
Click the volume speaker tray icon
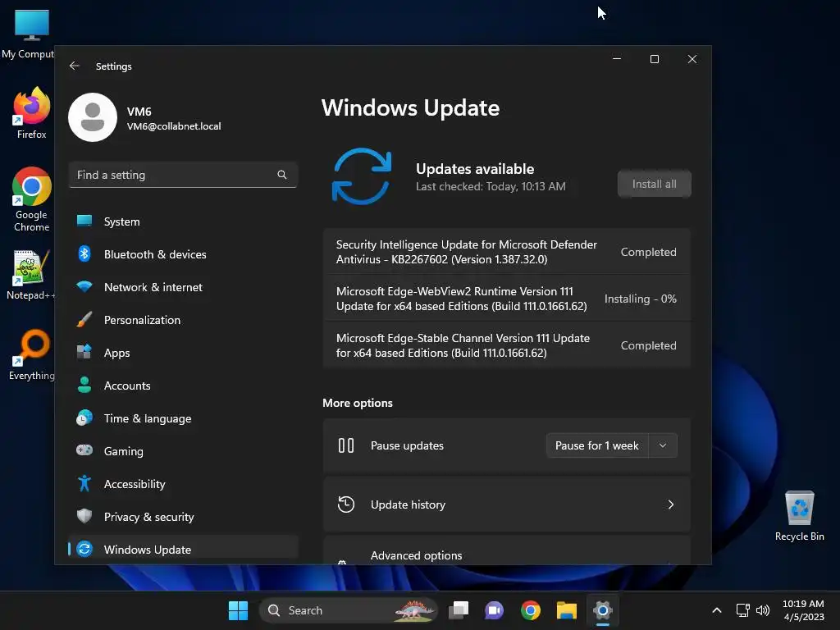pos(763,610)
